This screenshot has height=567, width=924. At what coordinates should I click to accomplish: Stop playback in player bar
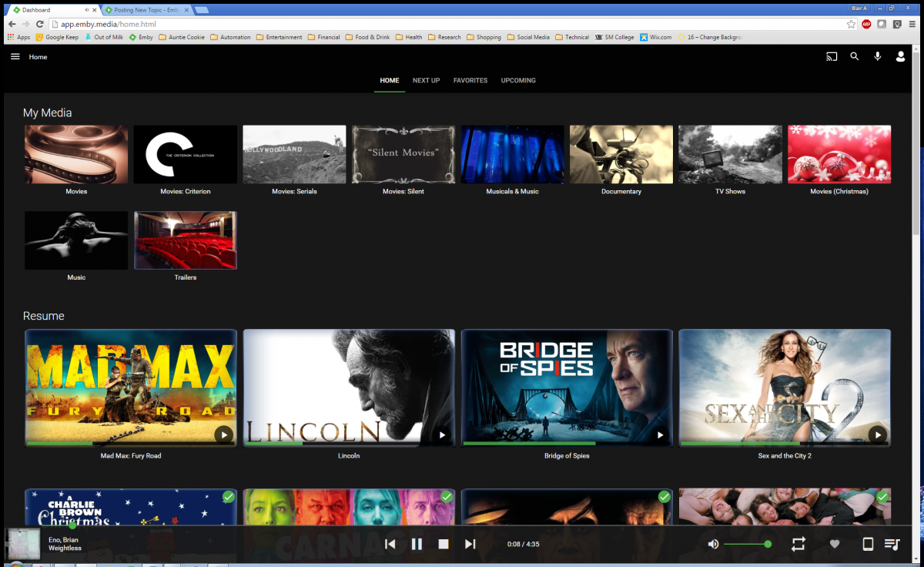[444, 544]
